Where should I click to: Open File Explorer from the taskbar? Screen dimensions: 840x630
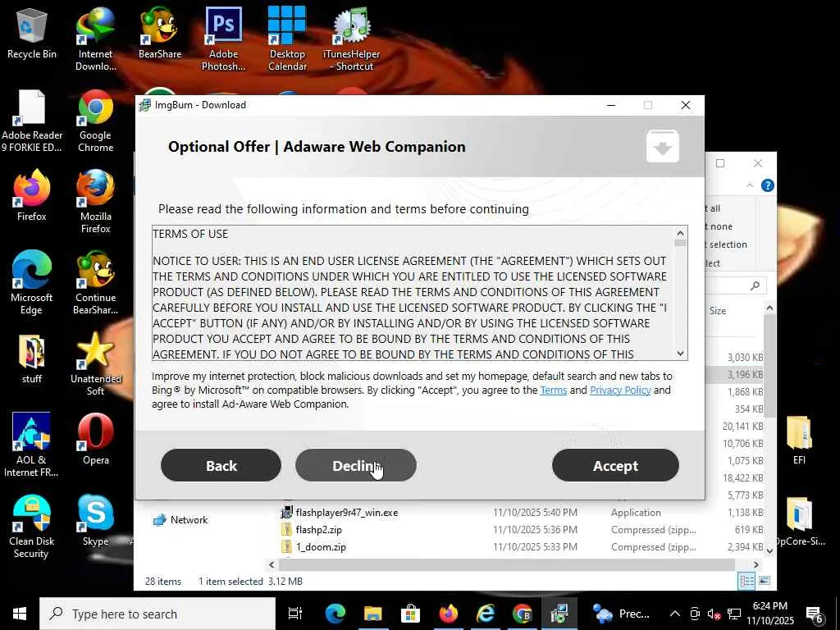point(373,614)
